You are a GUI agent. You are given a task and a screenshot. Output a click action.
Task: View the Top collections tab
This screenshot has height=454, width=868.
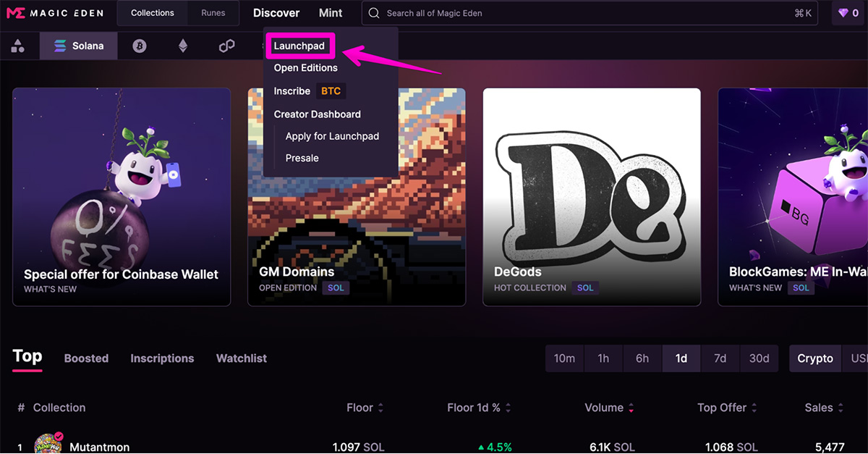coord(27,356)
